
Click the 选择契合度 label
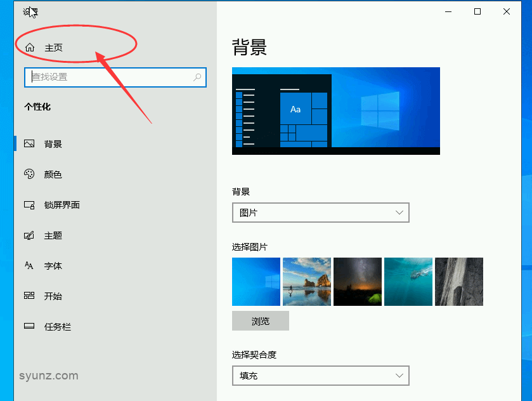pyautogui.click(x=254, y=355)
